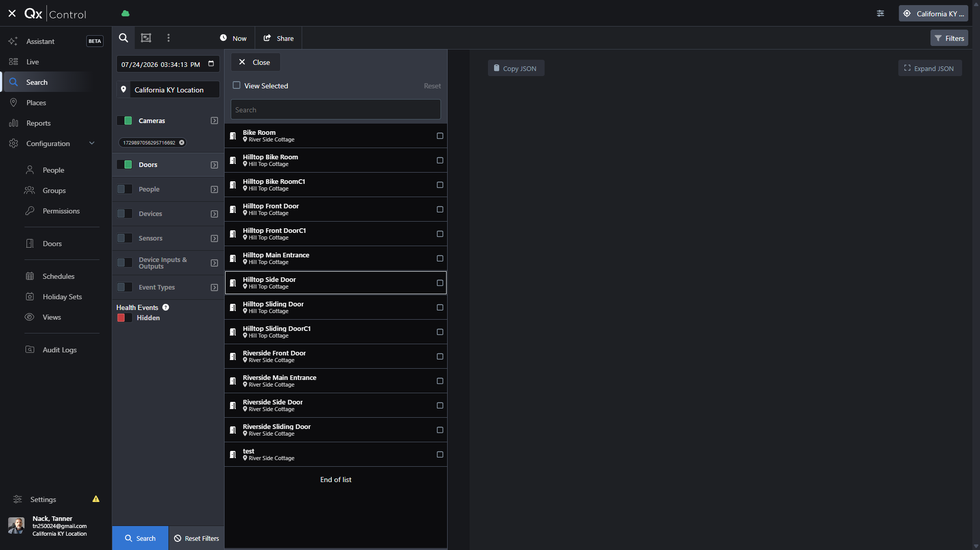Click the red Health Events Hidden swatch

pos(121,318)
